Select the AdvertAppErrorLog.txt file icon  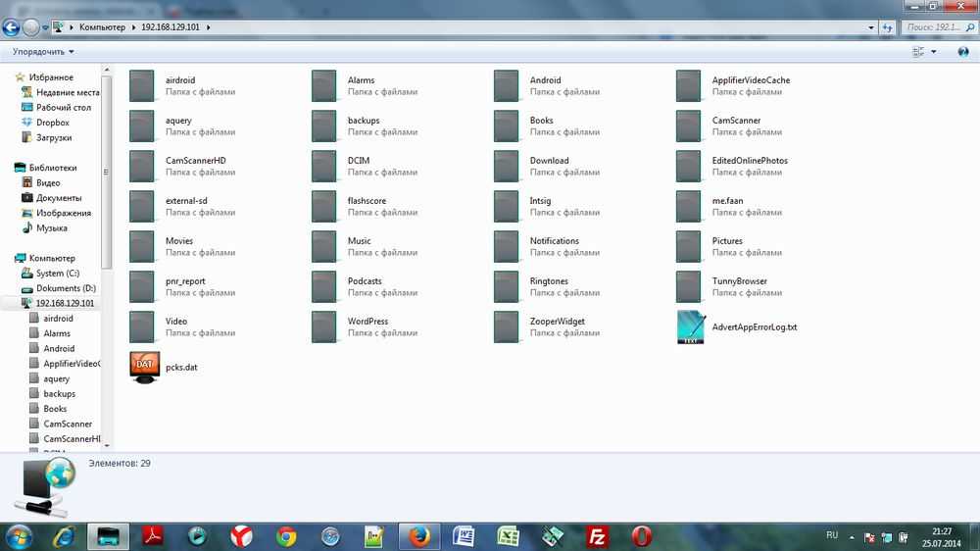click(x=691, y=326)
